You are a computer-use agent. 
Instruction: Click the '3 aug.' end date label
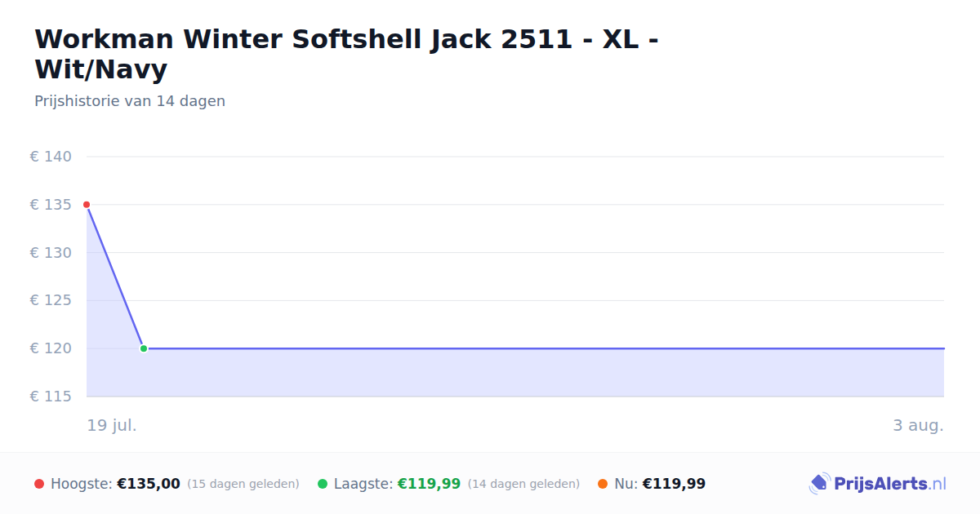[x=919, y=425]
